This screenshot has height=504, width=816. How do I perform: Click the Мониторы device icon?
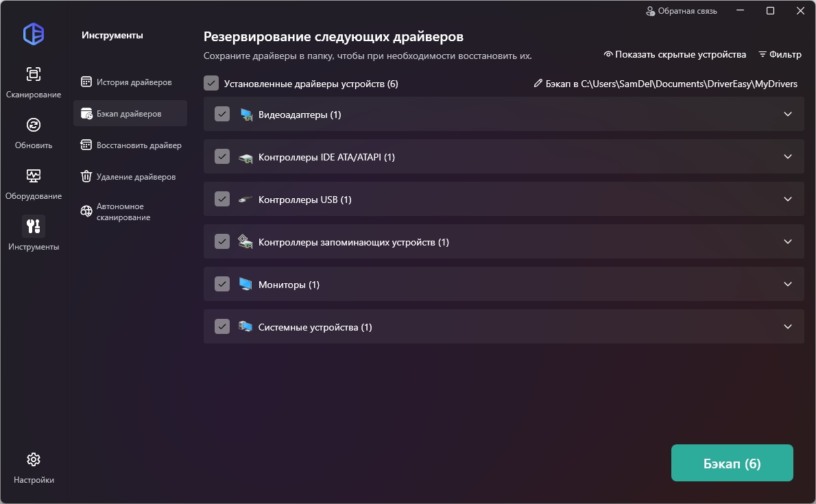click(245, 285)
